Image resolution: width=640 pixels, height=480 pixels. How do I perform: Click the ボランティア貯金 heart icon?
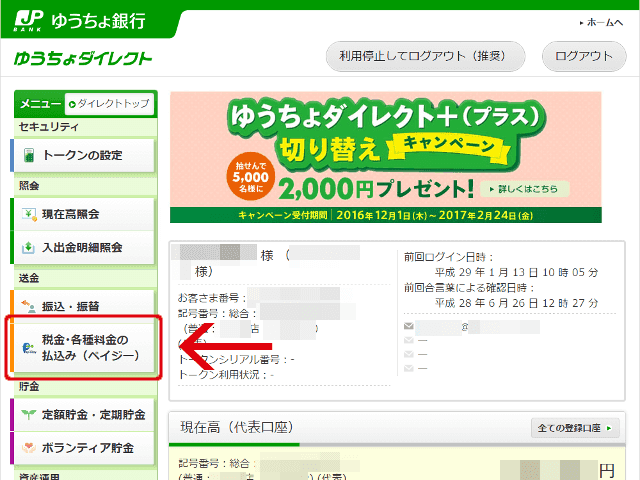pyautogui.click(x=29, y=448)
